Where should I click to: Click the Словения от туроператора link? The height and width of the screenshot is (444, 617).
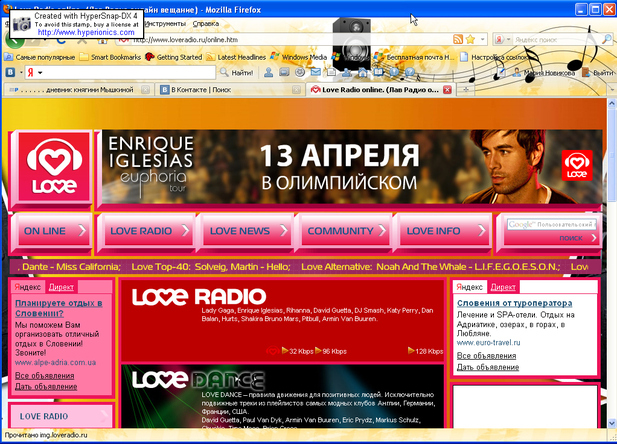point(514,303)
